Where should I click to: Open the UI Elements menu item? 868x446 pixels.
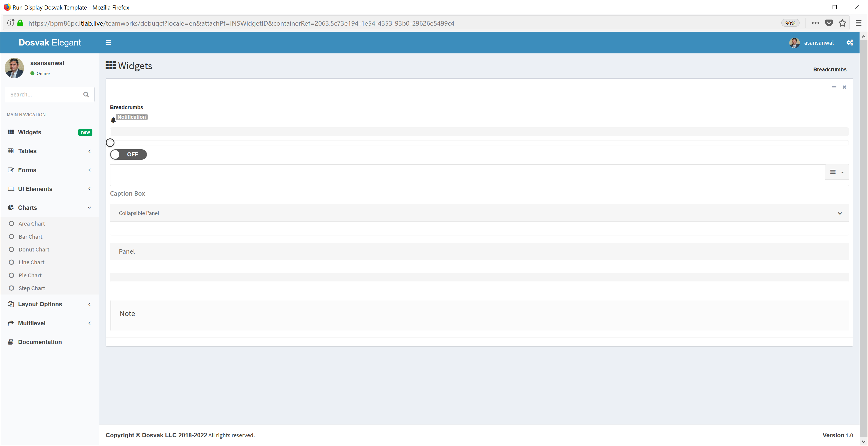50,189
